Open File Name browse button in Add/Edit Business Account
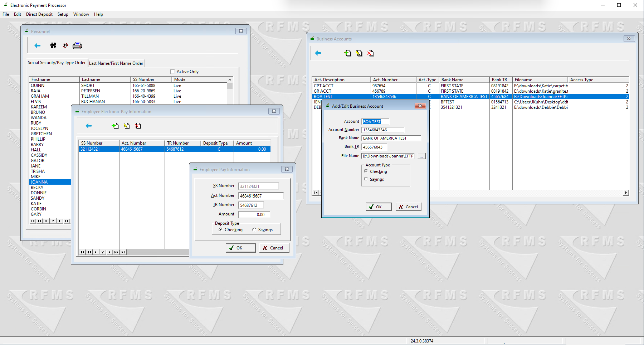 421,156
